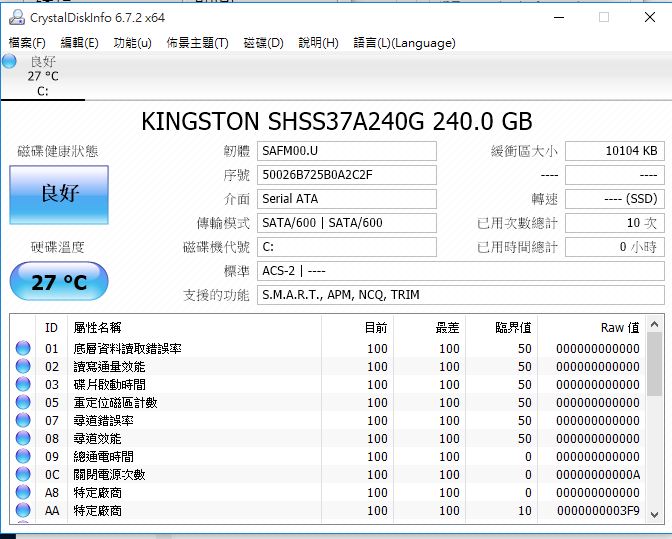Click the scroll down arrow of attribute list
Screen dimensions: 672x539
click(x=654, y=514)
